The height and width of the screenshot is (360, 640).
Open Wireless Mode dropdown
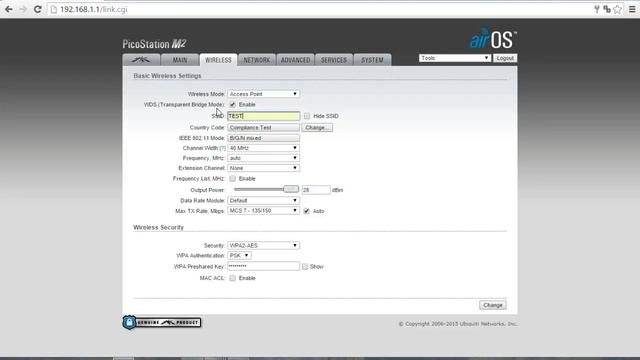coord(263,94)
